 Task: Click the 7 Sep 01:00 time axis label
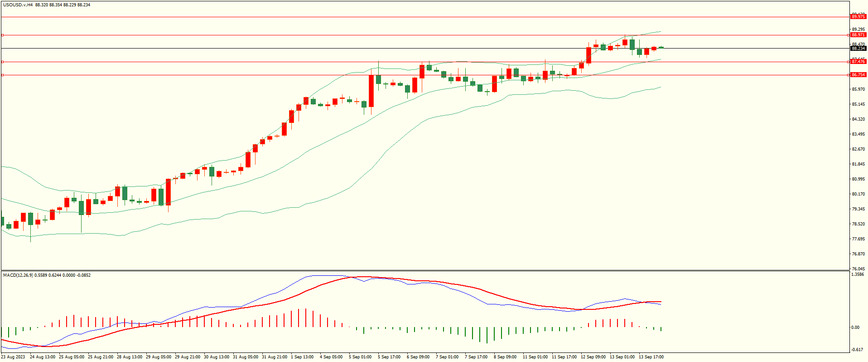pyautogui.click(x=447, y=357)
